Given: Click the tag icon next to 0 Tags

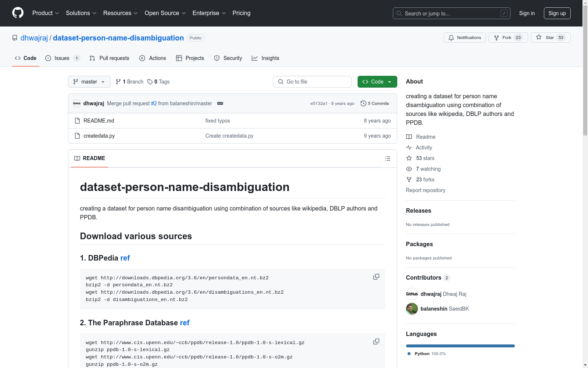Looking at the screenshot, I should 150,82.
